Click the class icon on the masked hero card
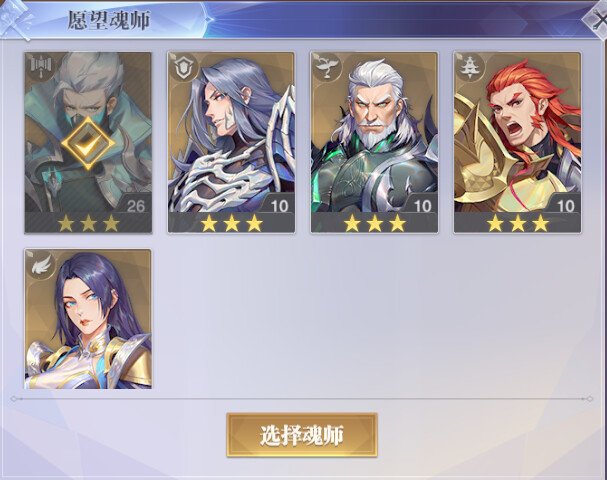The height and width of the screenshot is (480, 607). click(39, 67)
